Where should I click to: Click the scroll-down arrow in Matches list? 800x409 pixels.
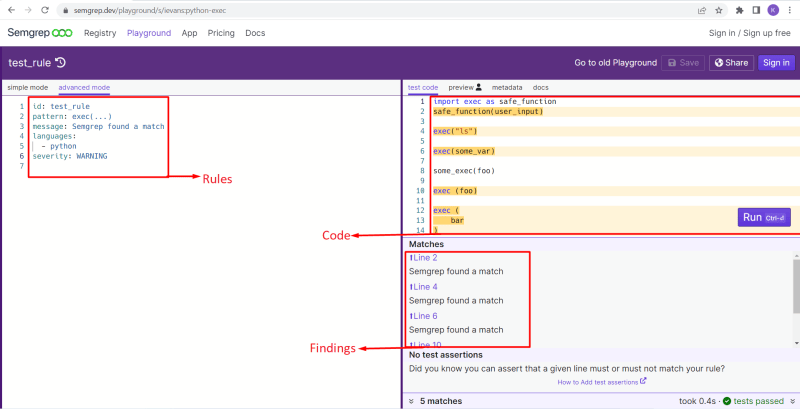tap(796, 343)
